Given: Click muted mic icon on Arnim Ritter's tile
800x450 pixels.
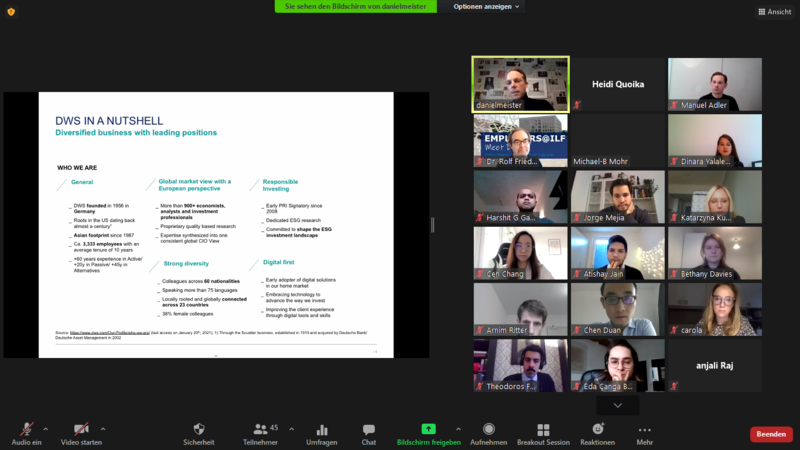Looking at the screenshot, I should pos(480,330).
